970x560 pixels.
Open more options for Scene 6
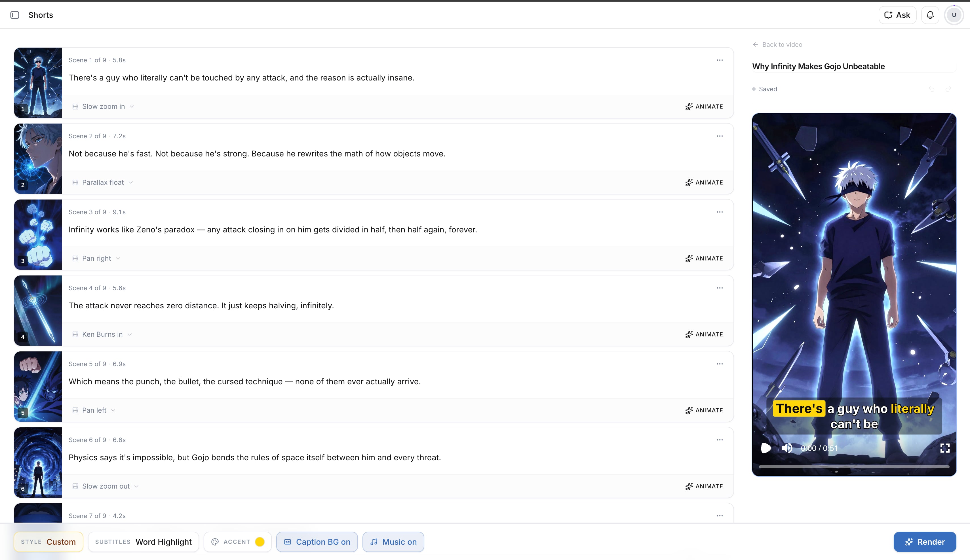pyautogui.click(x=719, y=440)
